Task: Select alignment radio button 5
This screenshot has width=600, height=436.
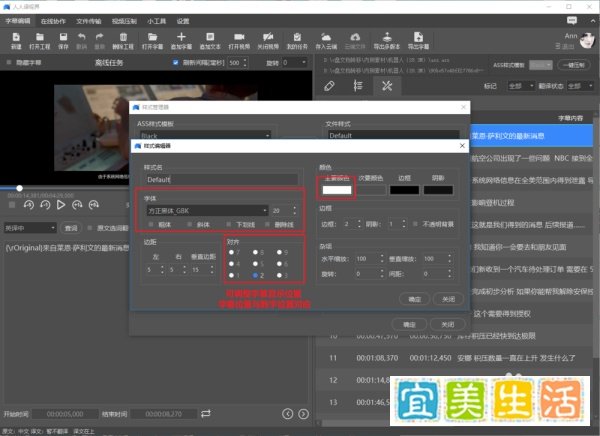Action: 255,264
